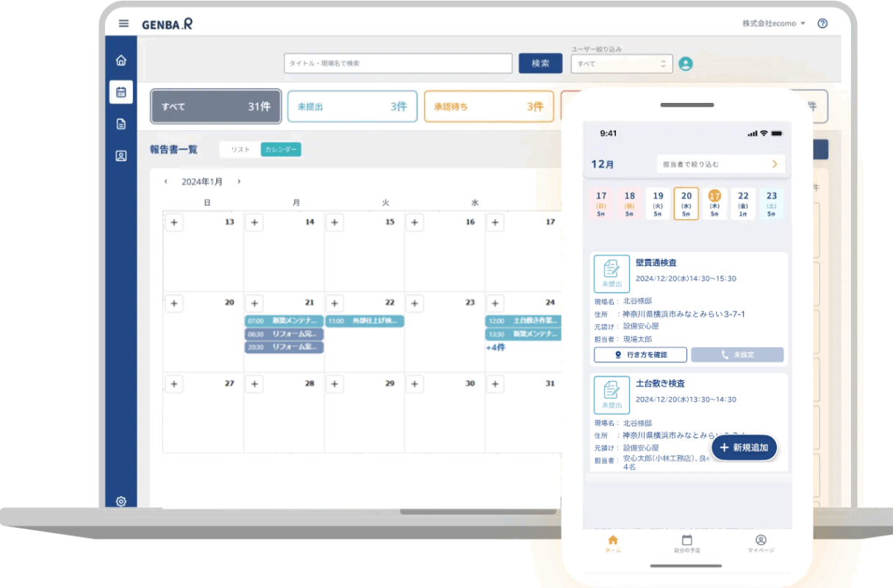Click the help question mark icon
Viewport: 893px width, 588px height.
tap(822, 24)
